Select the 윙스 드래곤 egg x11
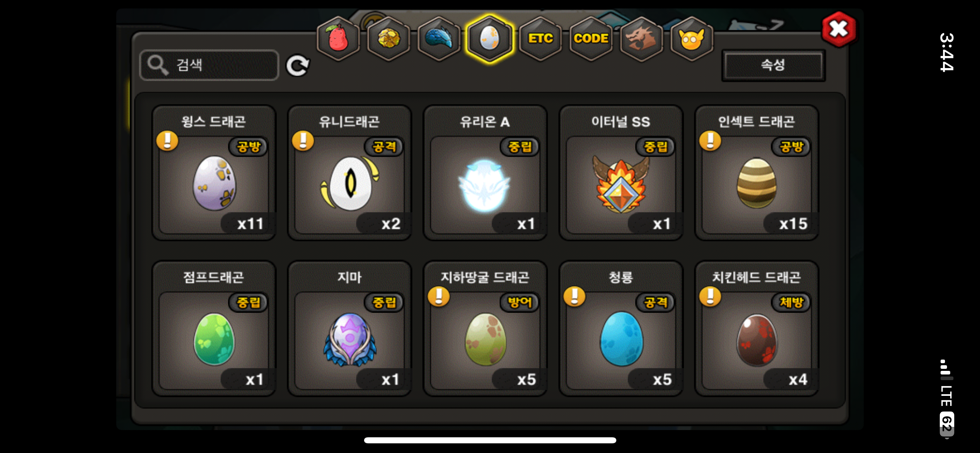The height and width of the screenshot is (453, 980). click(x=214, y=173)
